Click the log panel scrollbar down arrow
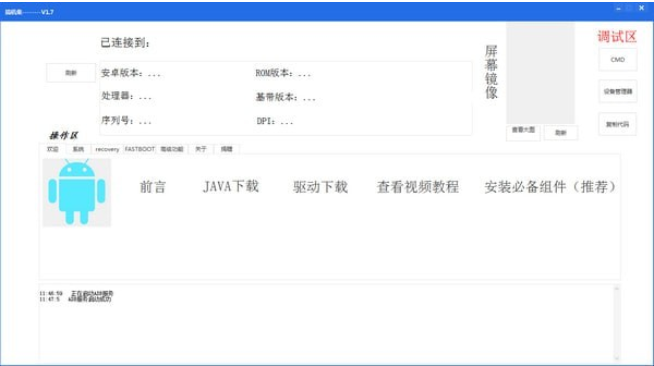 point(616,358)
